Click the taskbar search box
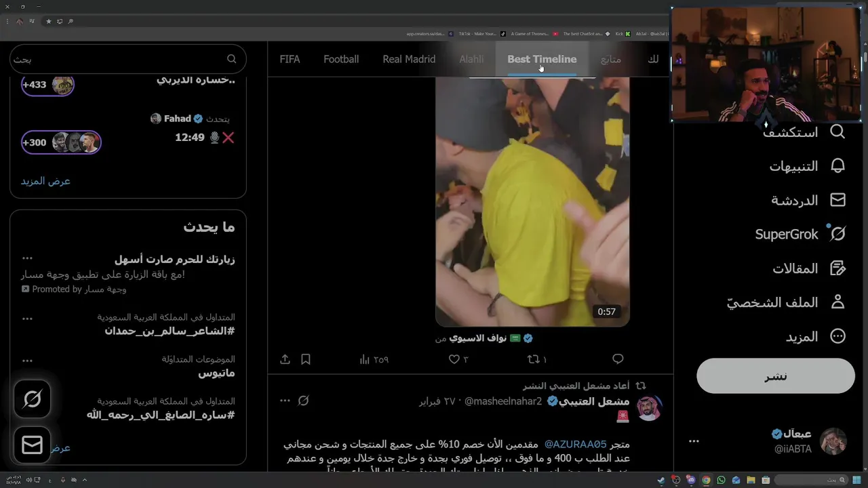Image resolution: width=868 pixels, height=488 pixels. pyautogui.click(x=811, y=480)
